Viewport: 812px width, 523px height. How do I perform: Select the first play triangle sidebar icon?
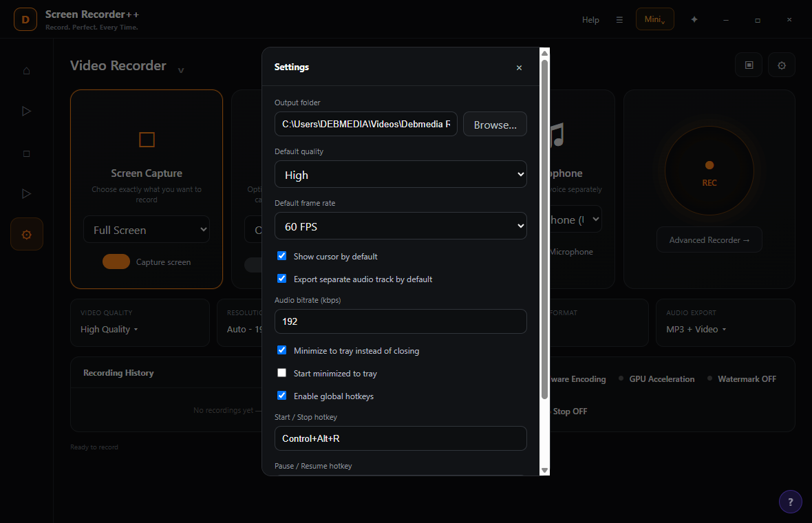[26, 111]
